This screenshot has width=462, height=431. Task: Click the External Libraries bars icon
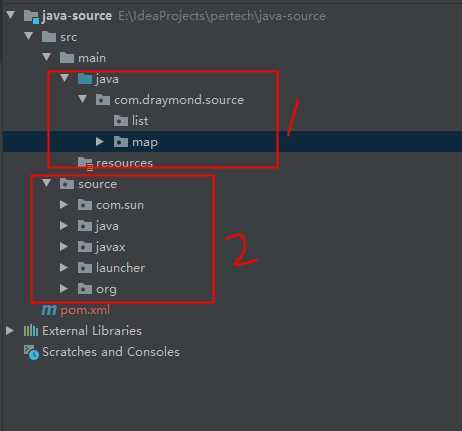pyautogui.click(x=31, y=331)
